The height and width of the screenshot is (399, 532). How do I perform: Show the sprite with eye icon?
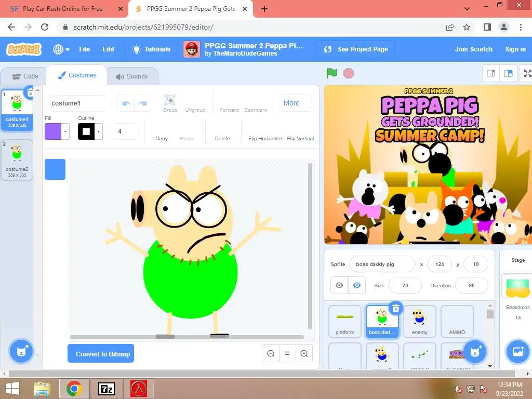tap(339, 285)
